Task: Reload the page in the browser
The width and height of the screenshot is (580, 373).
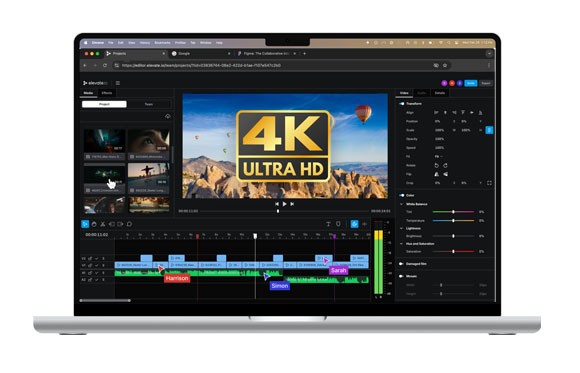Action: [105, 65]
